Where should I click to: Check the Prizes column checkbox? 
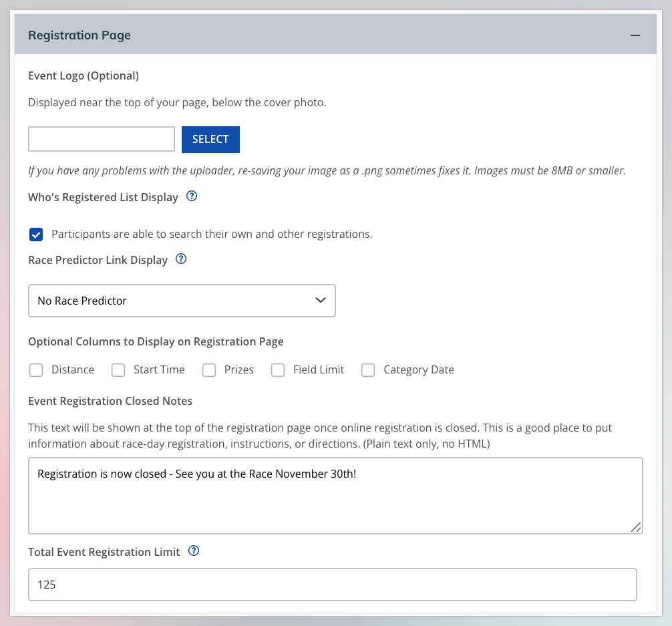tap(209, 370)
